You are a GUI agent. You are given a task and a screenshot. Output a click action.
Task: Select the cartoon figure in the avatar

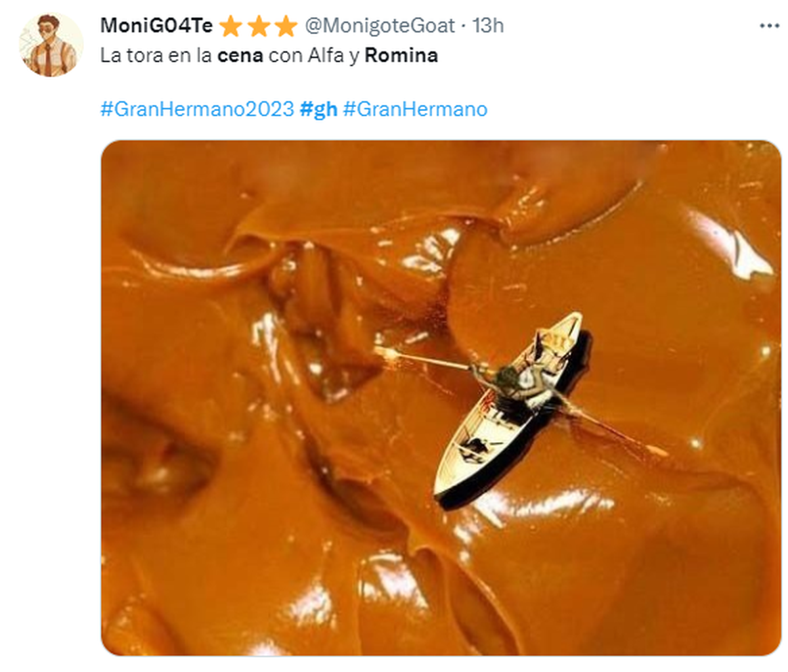pos(49,39)
